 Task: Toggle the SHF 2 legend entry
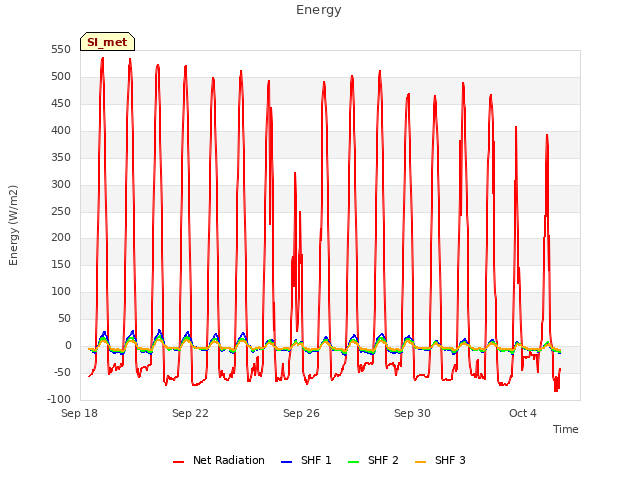[x=373, y=460]
